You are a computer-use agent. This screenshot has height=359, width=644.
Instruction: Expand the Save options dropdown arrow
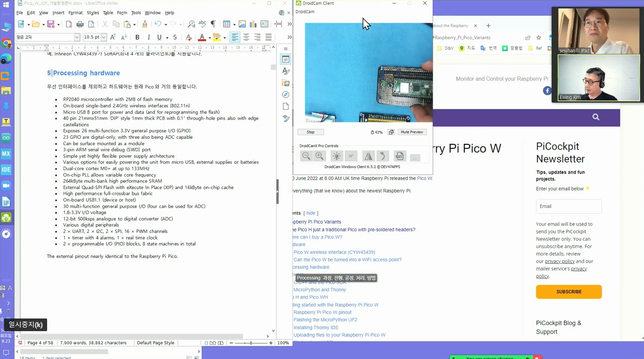58,24
